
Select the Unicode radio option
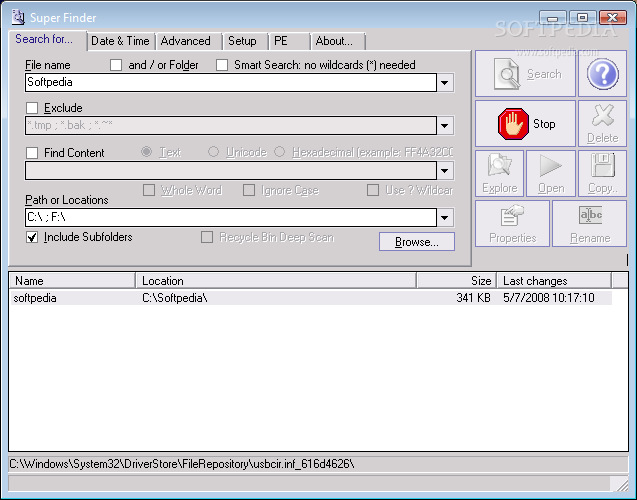(x=213, y=152)
